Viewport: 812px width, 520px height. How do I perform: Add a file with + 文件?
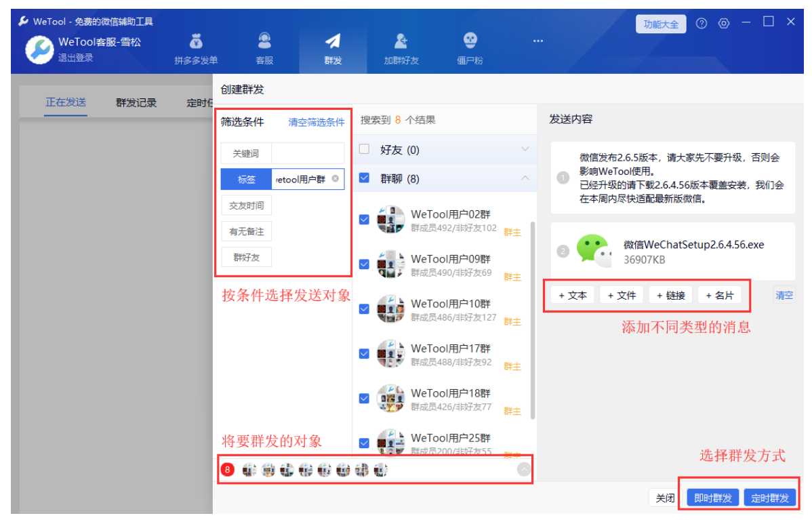click(x=622, y=295)
